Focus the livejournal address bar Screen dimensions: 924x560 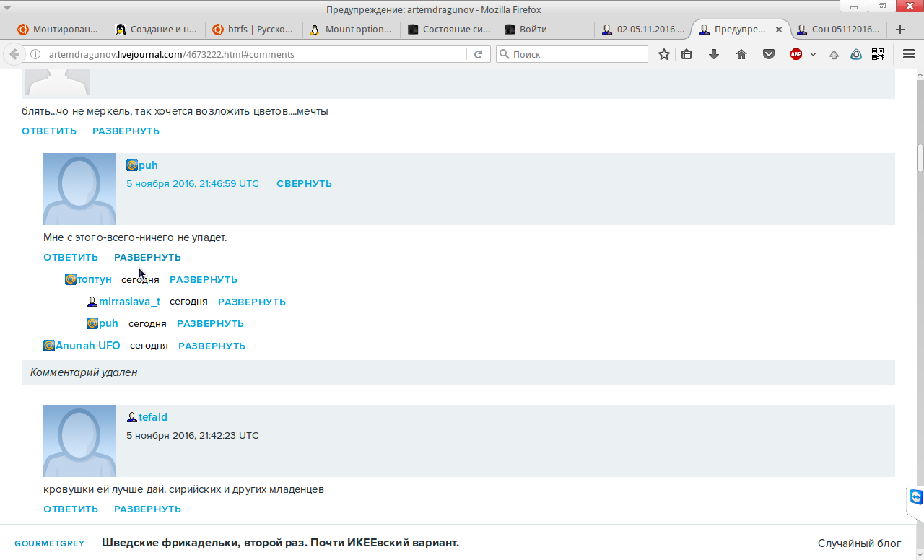pyautogui.click(x=256, y=54)
